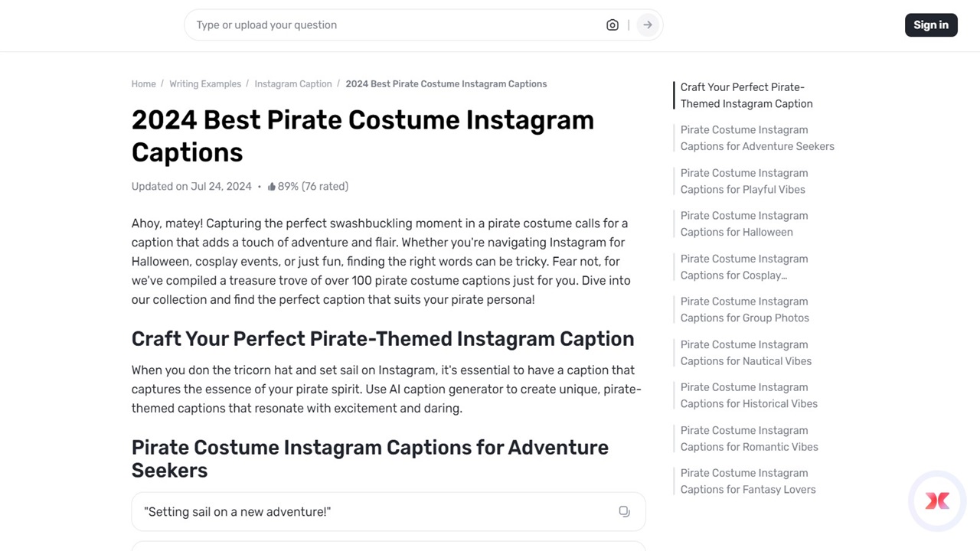Jump to captions for Historical Vibes section
This screenshot has width=980, height=551.
click(x=749, y=395)
